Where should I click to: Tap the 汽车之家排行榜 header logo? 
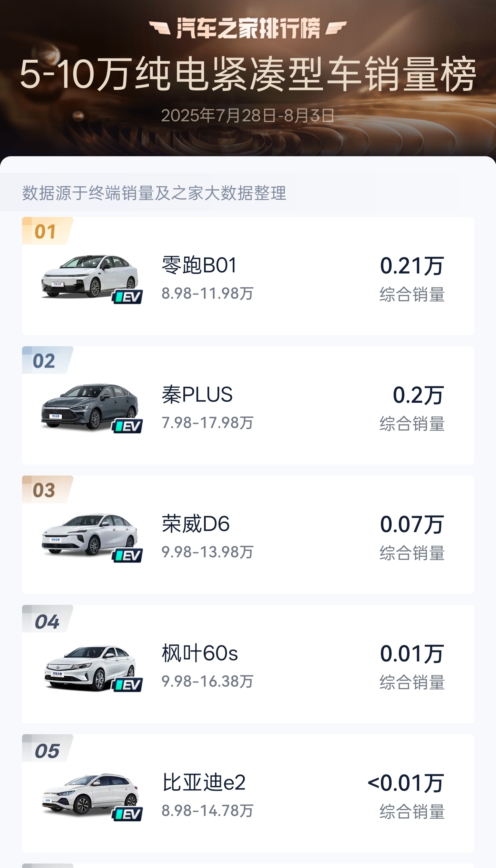point(248,28)
